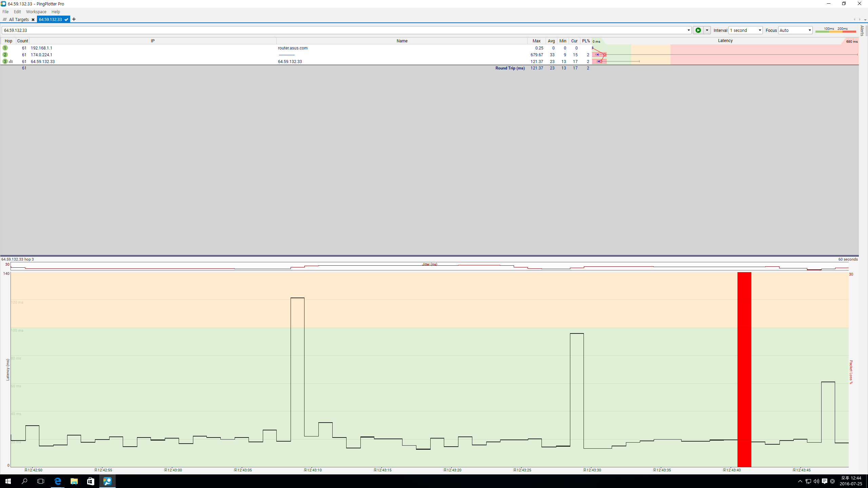Click the Jitter (ms) graph label
Screen dimensions: 868x488
430,264
